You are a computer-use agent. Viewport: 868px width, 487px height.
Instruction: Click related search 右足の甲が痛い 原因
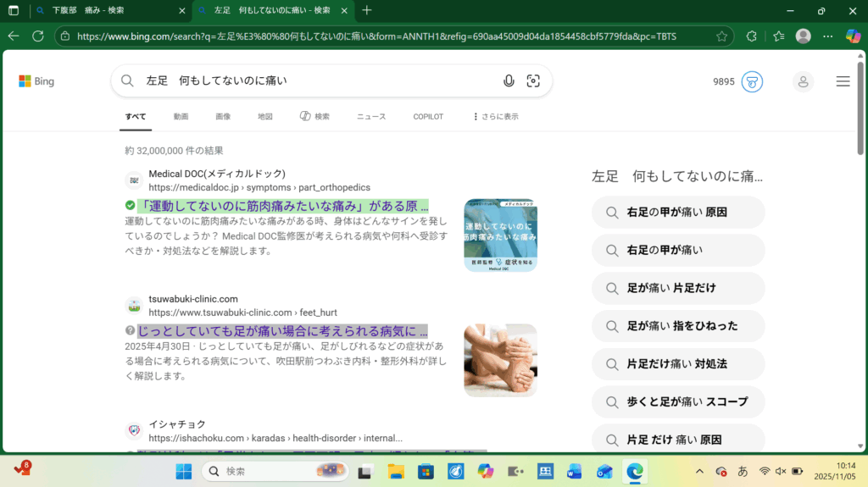(x=677, y=213)
